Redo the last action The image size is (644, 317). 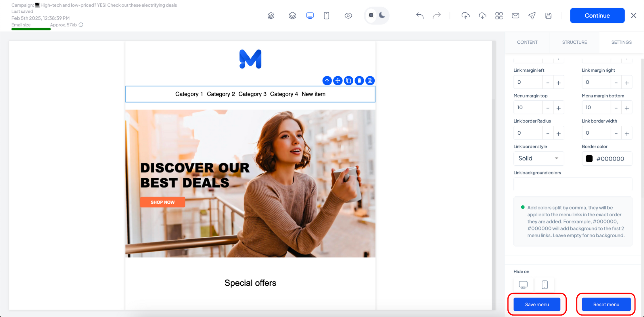click(436, 16)
